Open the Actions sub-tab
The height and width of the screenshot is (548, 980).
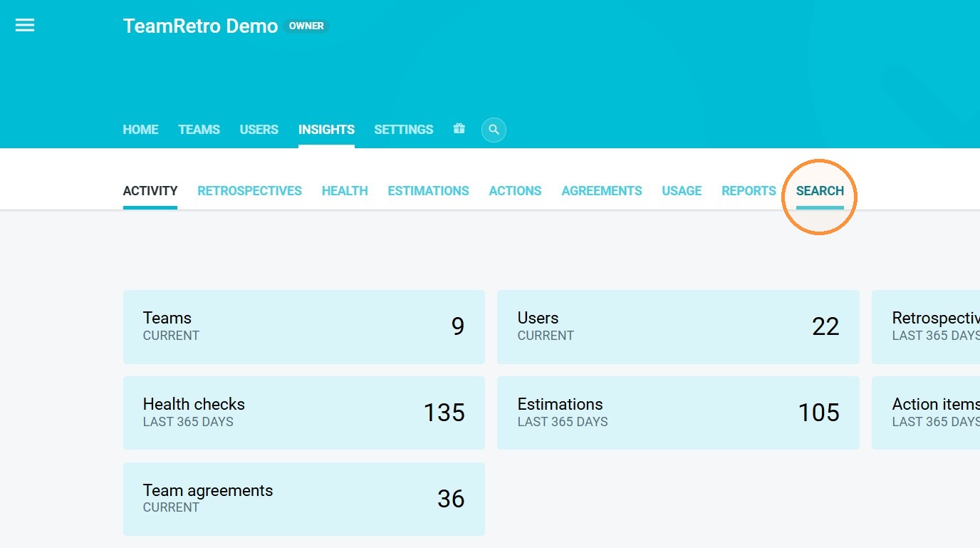[515, 191]
